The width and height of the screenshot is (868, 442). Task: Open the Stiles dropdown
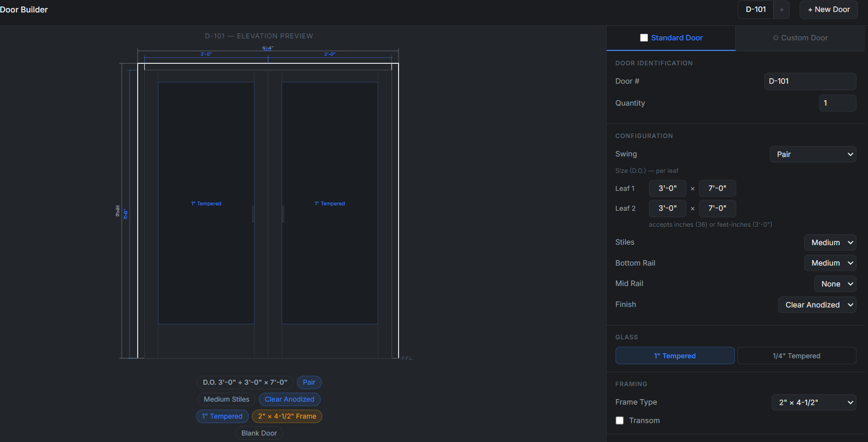[830, 243]
